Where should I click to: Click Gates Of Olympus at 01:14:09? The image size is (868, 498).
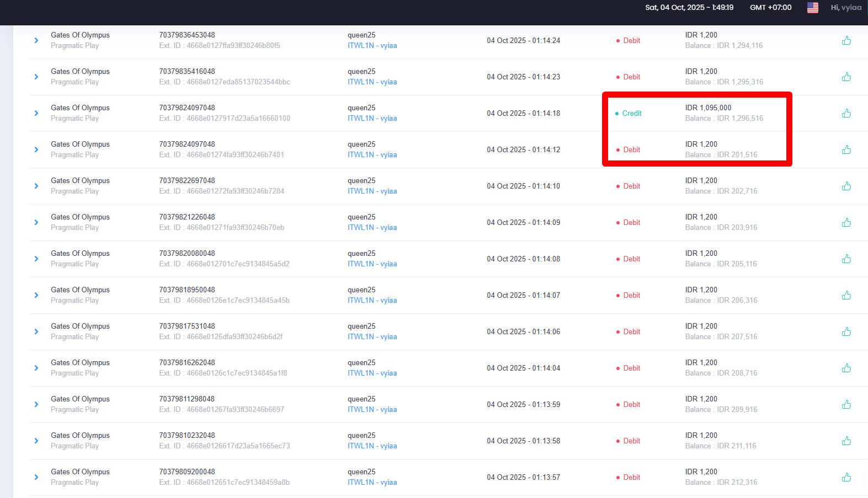point(80,217)
